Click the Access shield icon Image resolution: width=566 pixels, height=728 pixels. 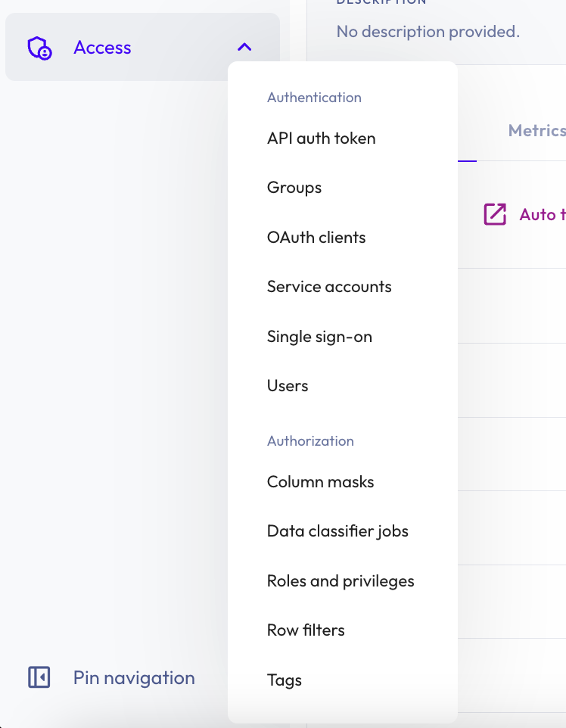coord(40,47)
